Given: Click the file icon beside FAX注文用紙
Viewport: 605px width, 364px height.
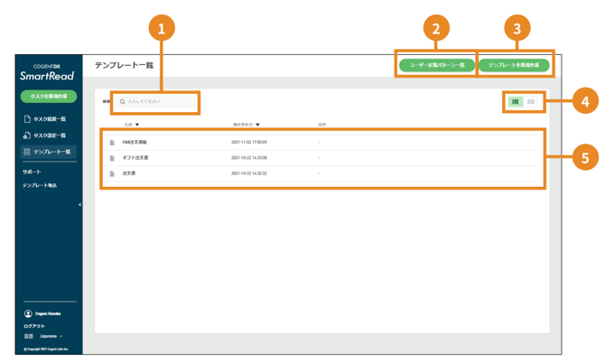Looking at the screenshot, I should tap(113, 143).
